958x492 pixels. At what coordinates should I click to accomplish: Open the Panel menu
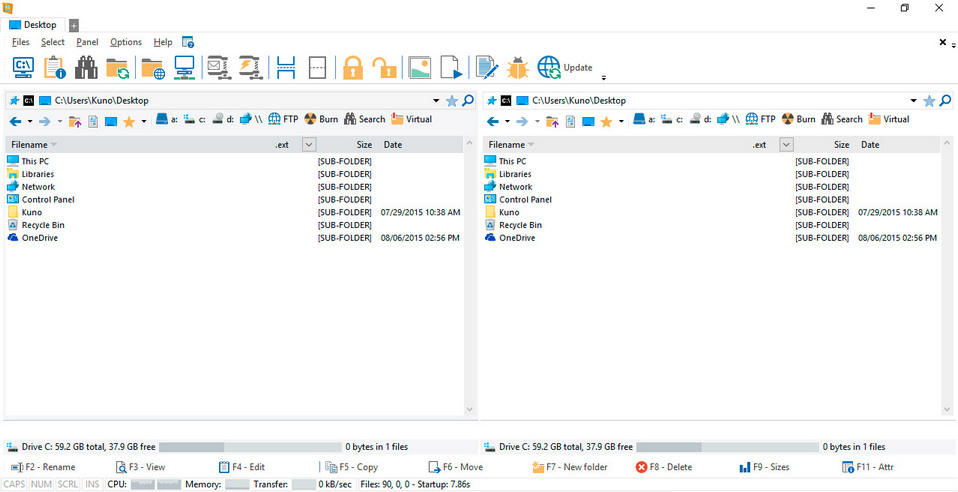pyautogui.click(x=87, y=42)
